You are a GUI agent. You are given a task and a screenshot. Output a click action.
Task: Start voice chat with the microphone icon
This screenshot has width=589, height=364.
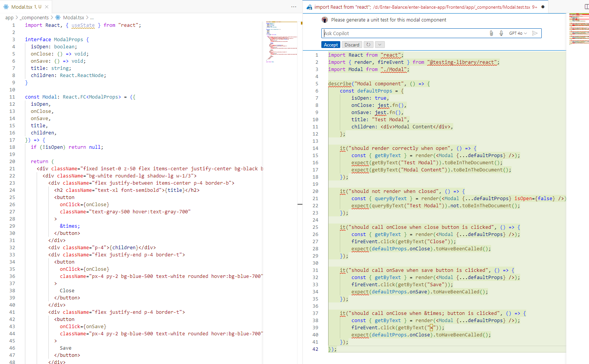point(501,33)
